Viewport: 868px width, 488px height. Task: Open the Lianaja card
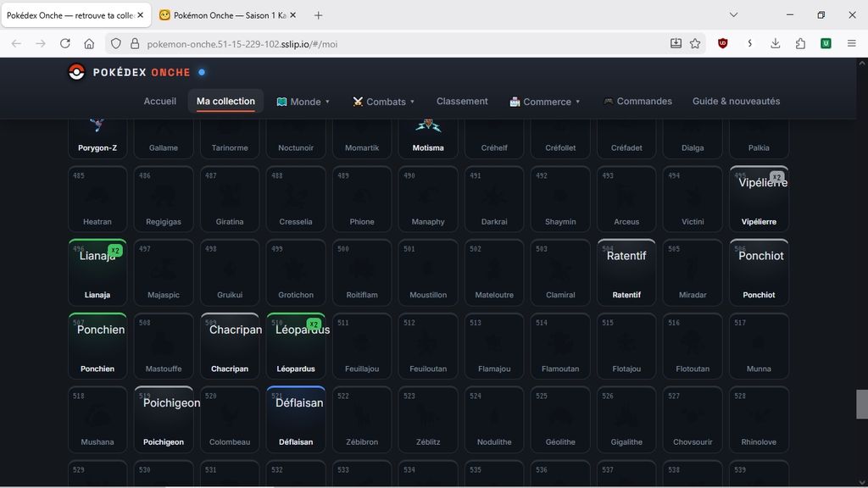point(97,272)
